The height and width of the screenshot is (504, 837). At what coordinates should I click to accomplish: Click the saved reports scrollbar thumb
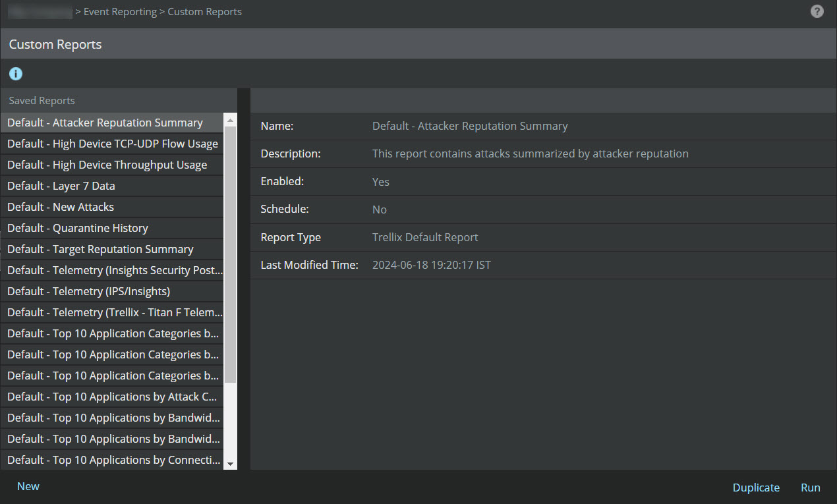(x=230, y=254)
